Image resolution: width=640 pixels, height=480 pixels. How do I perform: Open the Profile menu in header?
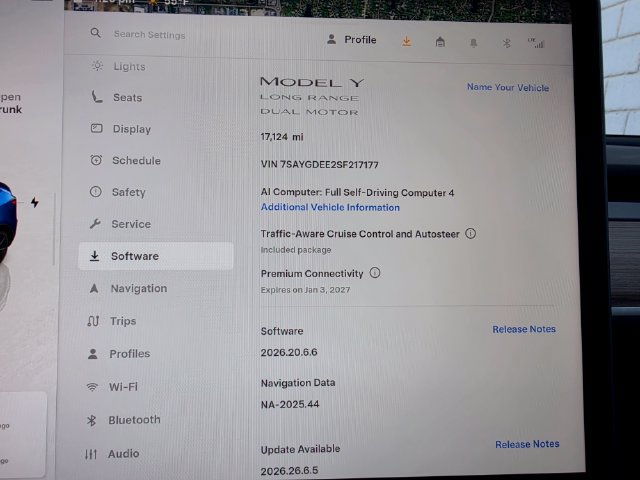(352, 40)
